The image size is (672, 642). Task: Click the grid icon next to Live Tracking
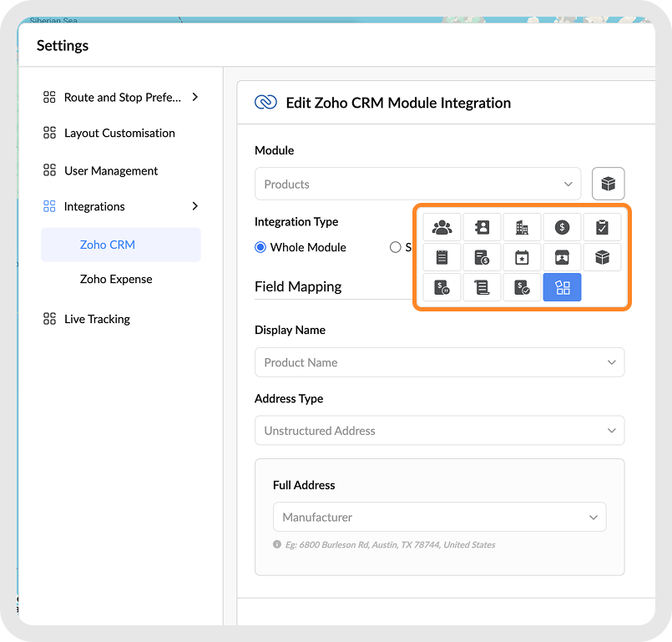[x=49, y=318]
